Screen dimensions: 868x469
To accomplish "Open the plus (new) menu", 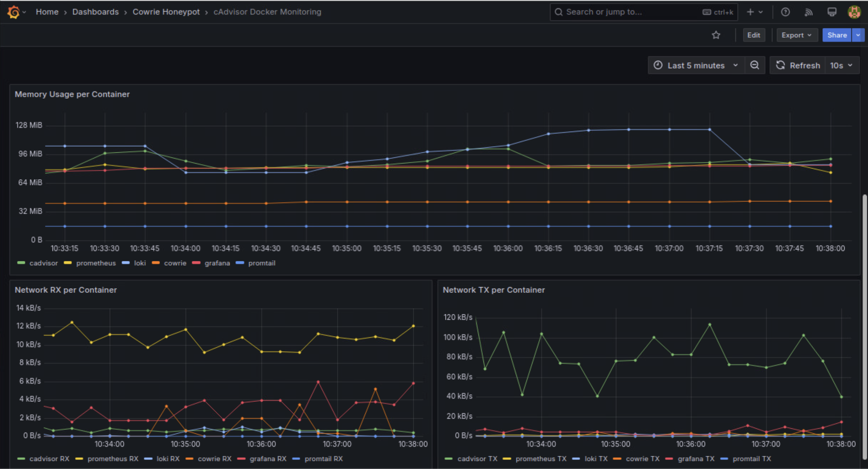I will (x=755, y=12).
